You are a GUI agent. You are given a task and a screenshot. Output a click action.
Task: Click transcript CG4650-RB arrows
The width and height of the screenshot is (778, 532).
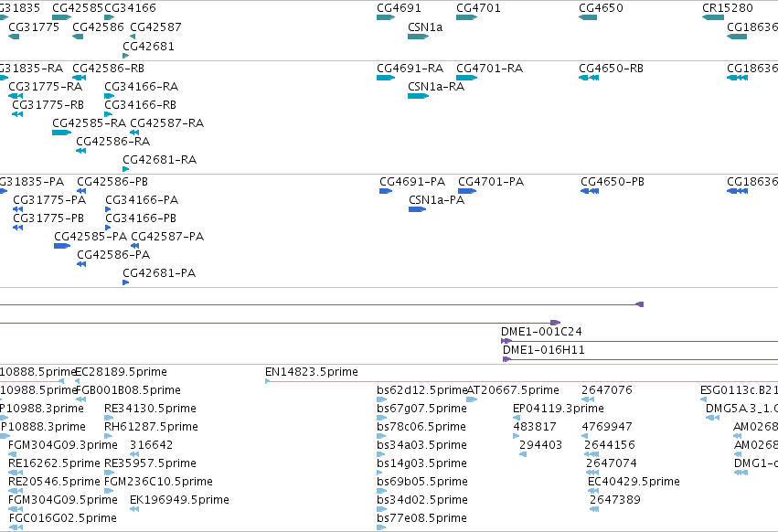pyautogui.click(x=589, y=78)
